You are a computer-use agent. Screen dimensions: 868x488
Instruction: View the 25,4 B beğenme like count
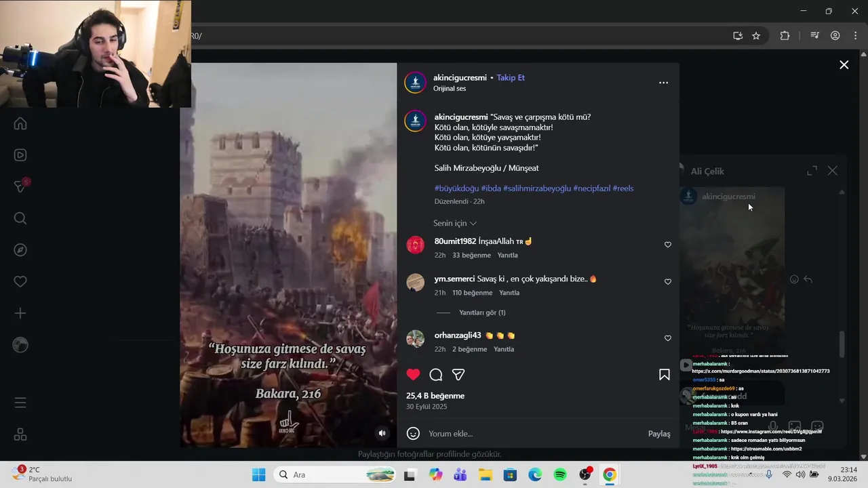[435, 396]
